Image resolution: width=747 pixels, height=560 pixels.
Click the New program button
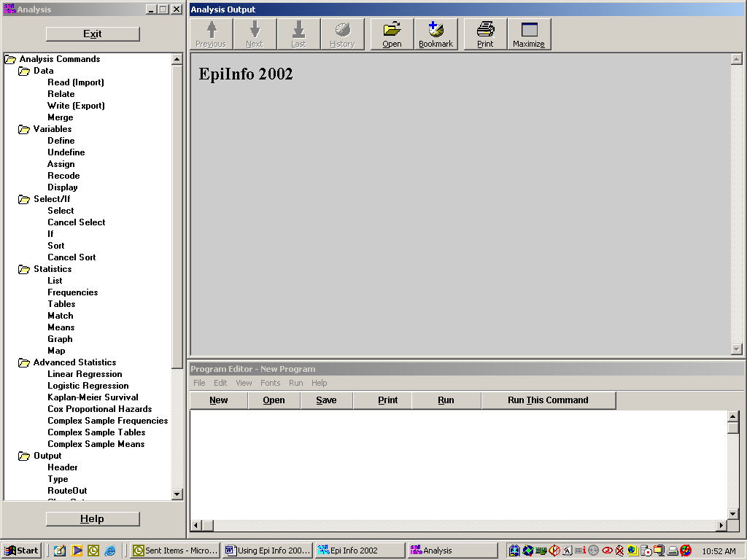(219, 400)
